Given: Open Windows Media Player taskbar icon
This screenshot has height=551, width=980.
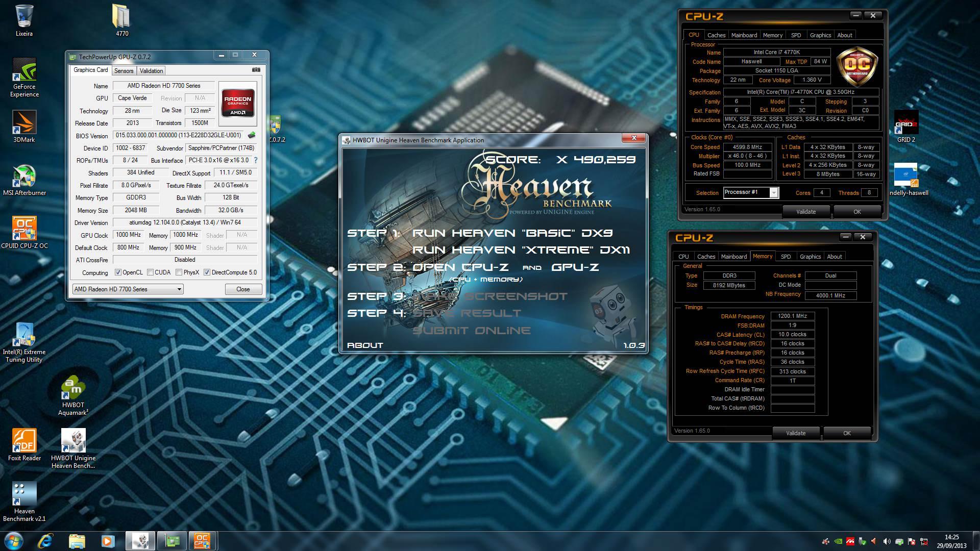Looking at the screenshot, I should tap(108, 541).
